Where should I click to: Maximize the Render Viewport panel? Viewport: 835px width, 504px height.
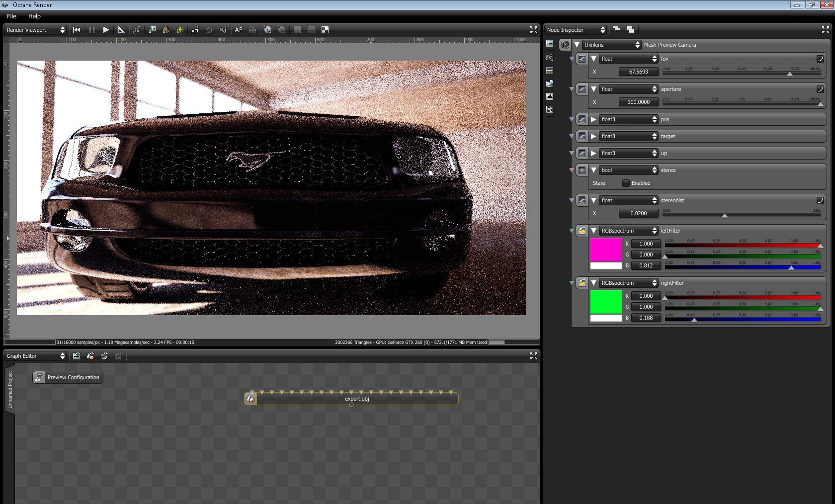point(534,30)
